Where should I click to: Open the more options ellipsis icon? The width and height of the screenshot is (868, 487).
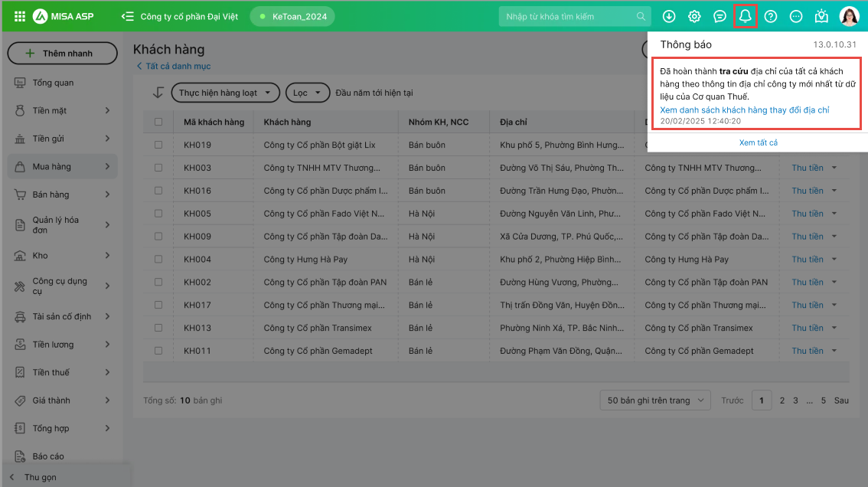pos(796,17)
